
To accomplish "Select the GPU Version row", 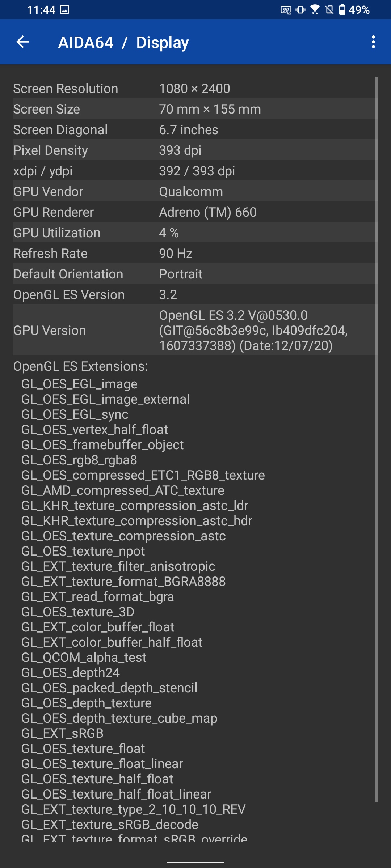I will point(195,330).
